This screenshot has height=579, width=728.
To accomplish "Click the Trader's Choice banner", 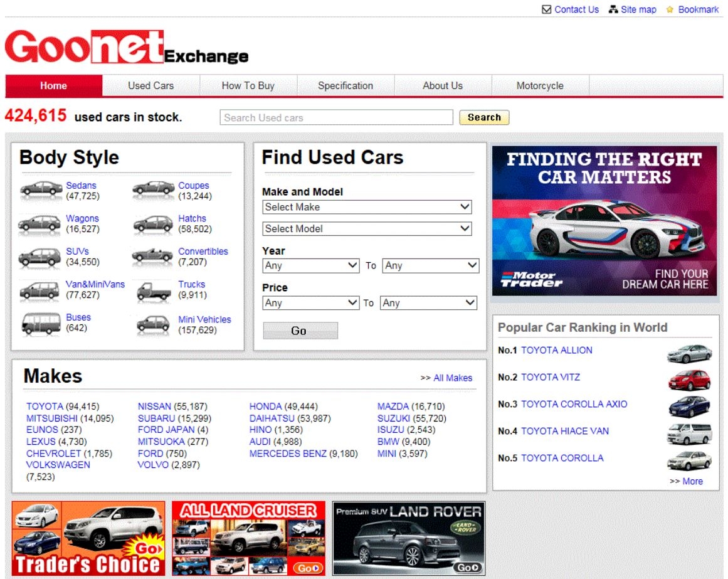I will (88, 538).
